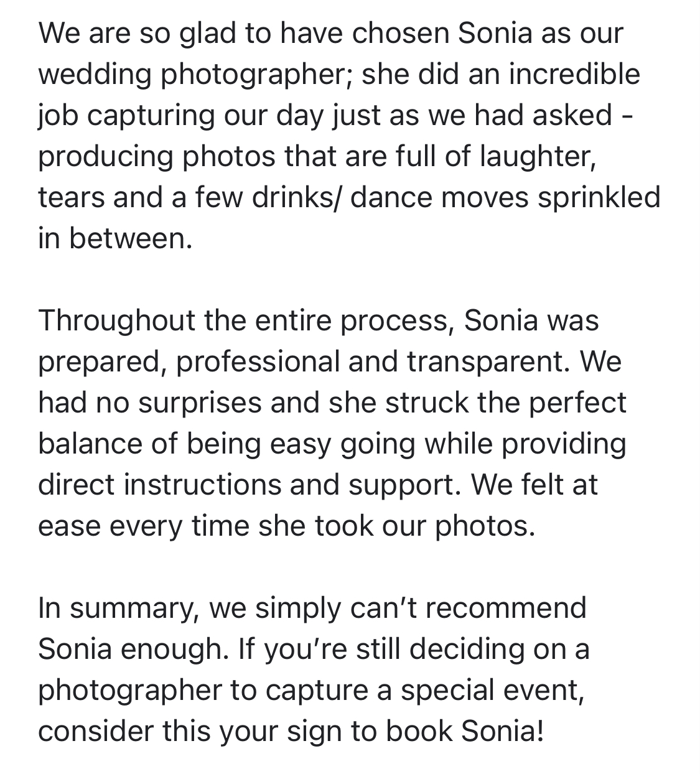The image size is (700, 774).
Task: Click the word "sprinkled"
Action: click(x=599, y=197)
